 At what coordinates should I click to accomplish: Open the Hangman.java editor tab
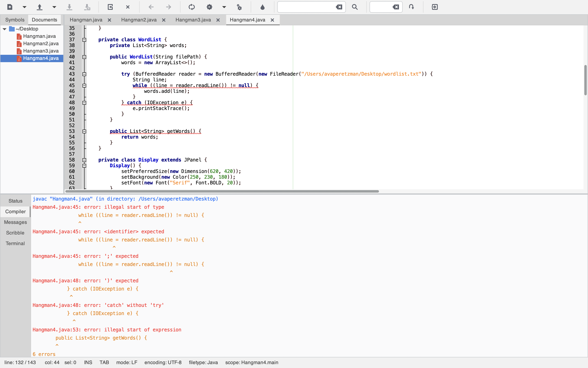[86, 20]
